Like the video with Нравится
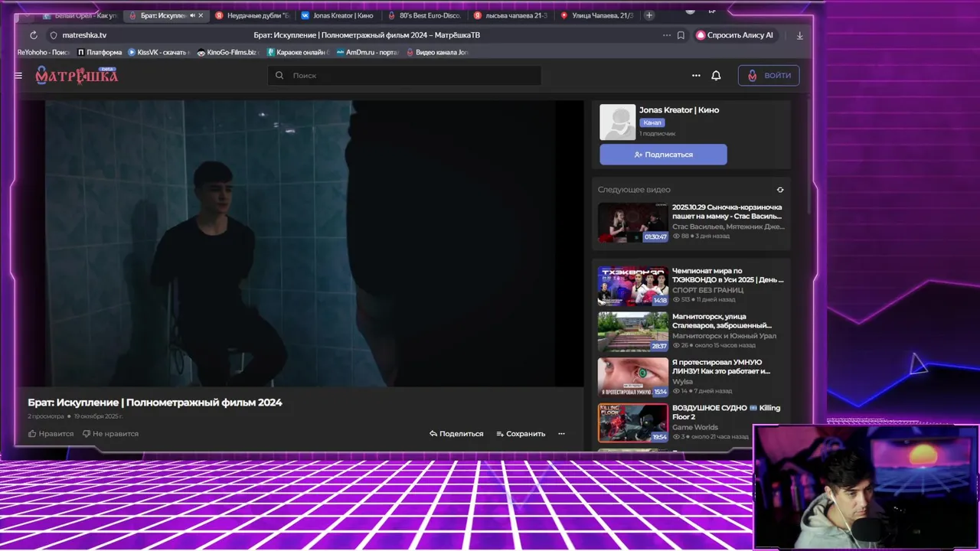980x551 pixels. pyautogui.click(x=51, y=434)
